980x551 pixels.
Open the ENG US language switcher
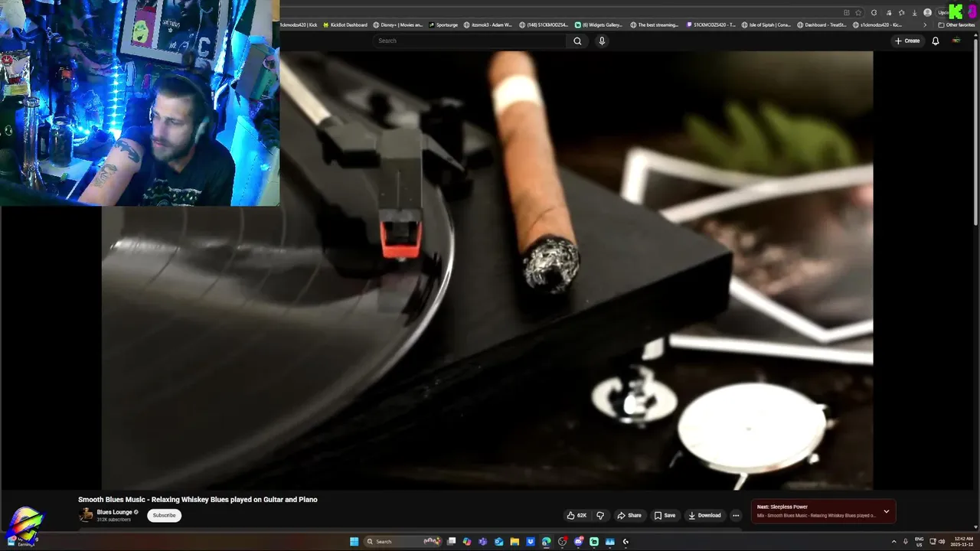click(x=920, y=542)
